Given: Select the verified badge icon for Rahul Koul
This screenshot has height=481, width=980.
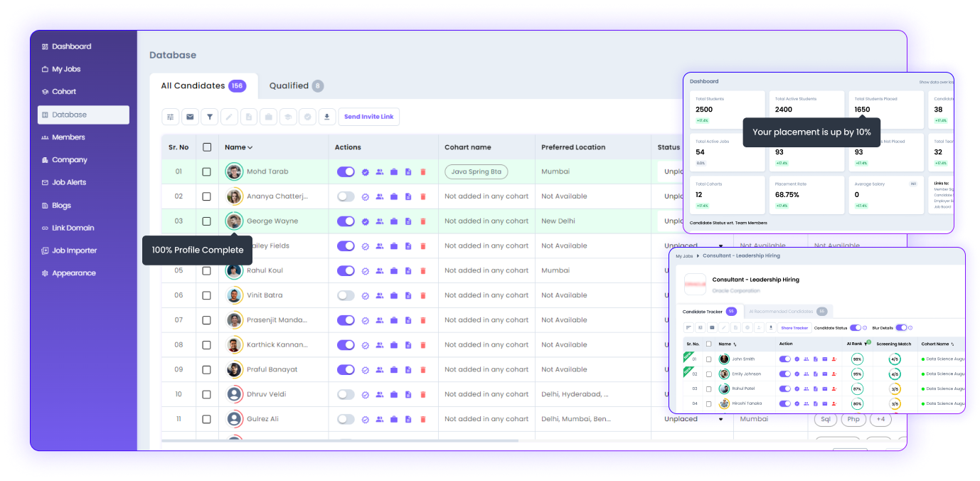Looking at the screenshot, I should [x=363, y=270].
